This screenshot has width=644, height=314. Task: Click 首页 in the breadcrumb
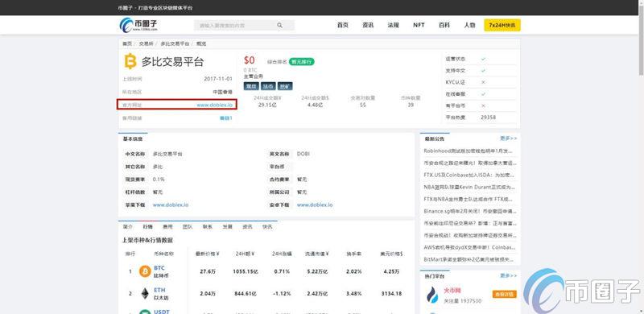(x=127, y=43)
